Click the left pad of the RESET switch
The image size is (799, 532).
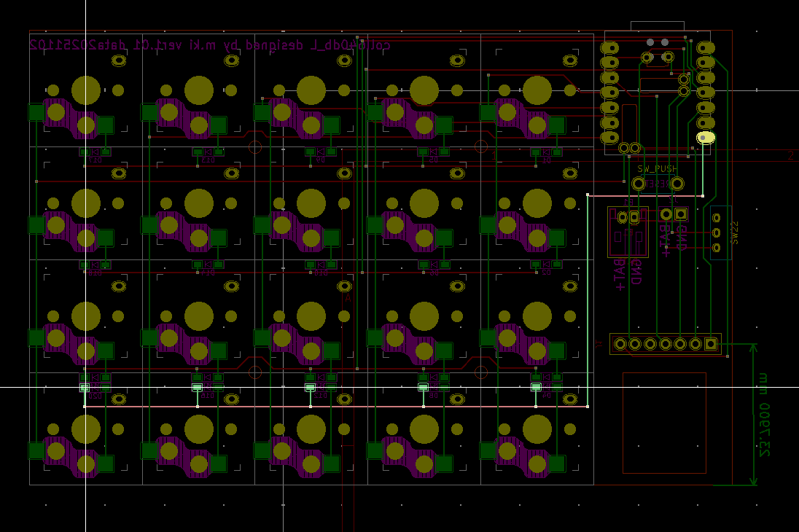(x=639, y=184)
